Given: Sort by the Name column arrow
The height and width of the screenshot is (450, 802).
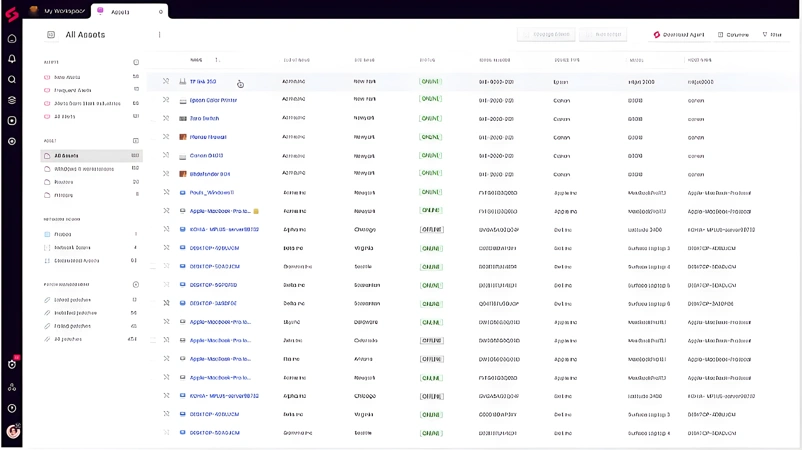Looking at the screenshot, I should 217,60.
